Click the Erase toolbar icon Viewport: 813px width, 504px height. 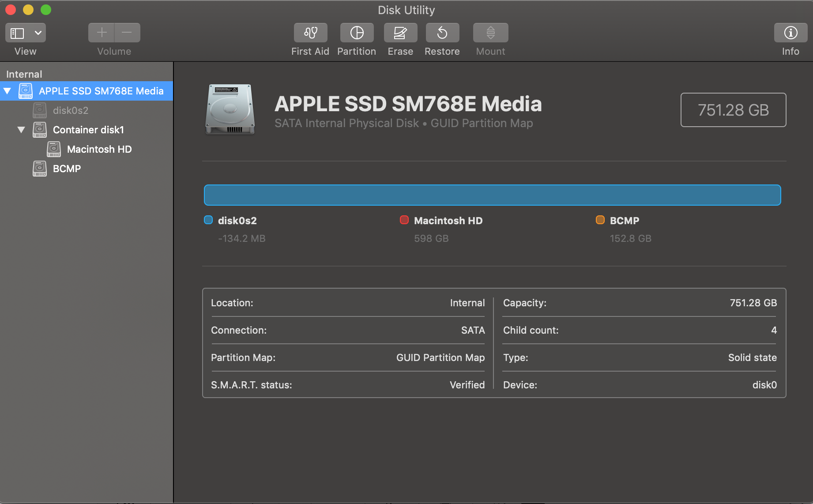pos(400,33)
